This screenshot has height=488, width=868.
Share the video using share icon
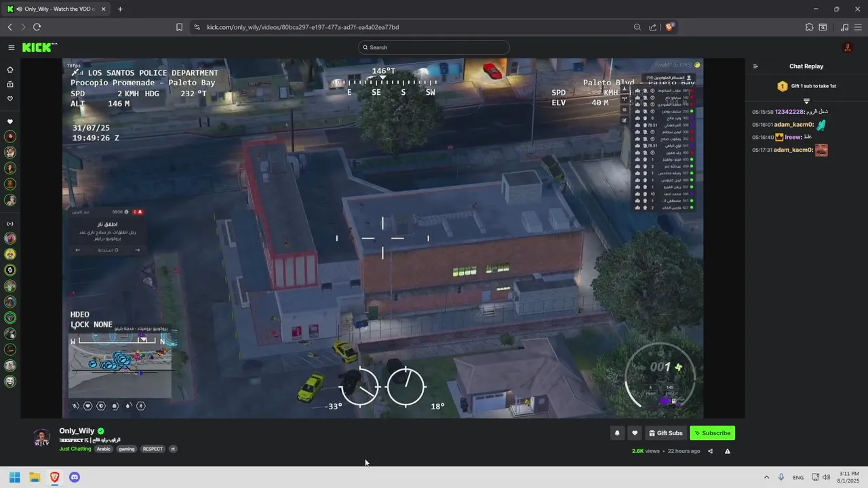point(711,451)
